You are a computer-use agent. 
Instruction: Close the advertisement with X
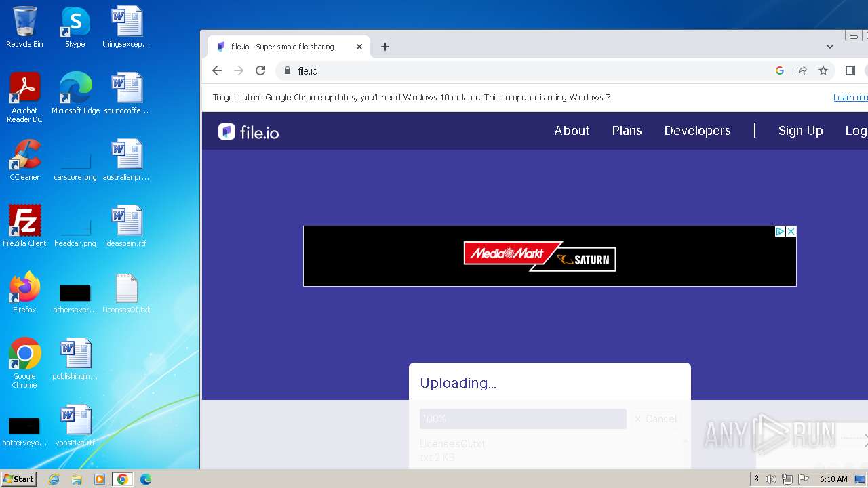pos(791,231)
